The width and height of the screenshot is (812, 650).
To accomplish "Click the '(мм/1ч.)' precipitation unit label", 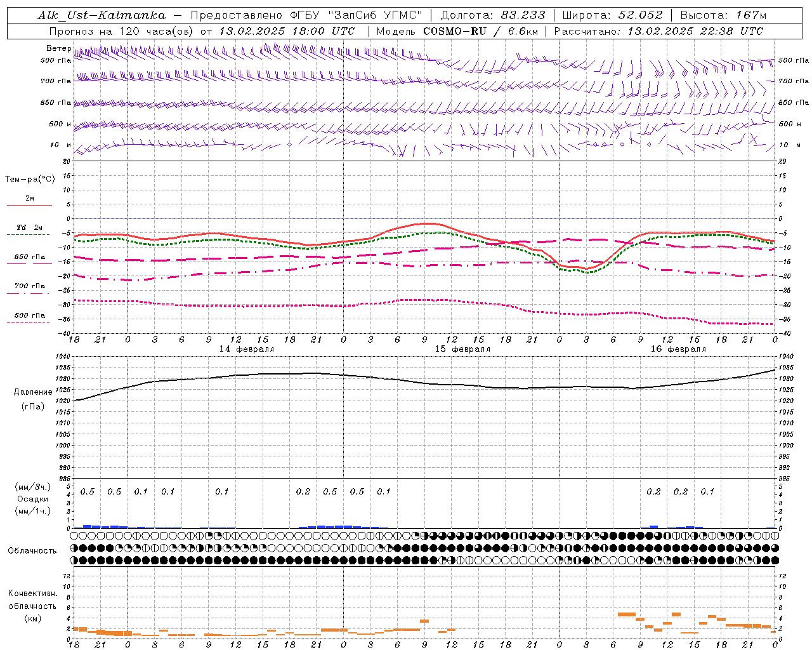I will pos(33,512).
